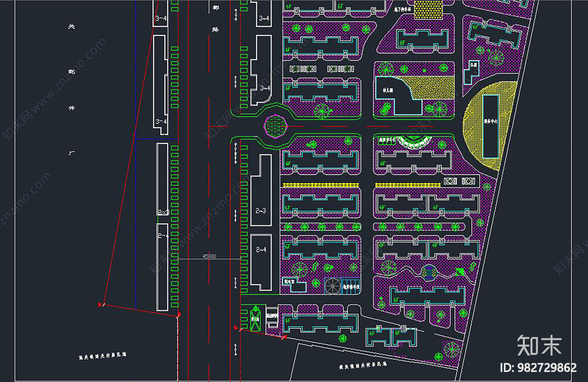The width and height of the screenshot is (588, 382).
Task: Select the grey circular pavilion symbol
Action: point(333,286)
